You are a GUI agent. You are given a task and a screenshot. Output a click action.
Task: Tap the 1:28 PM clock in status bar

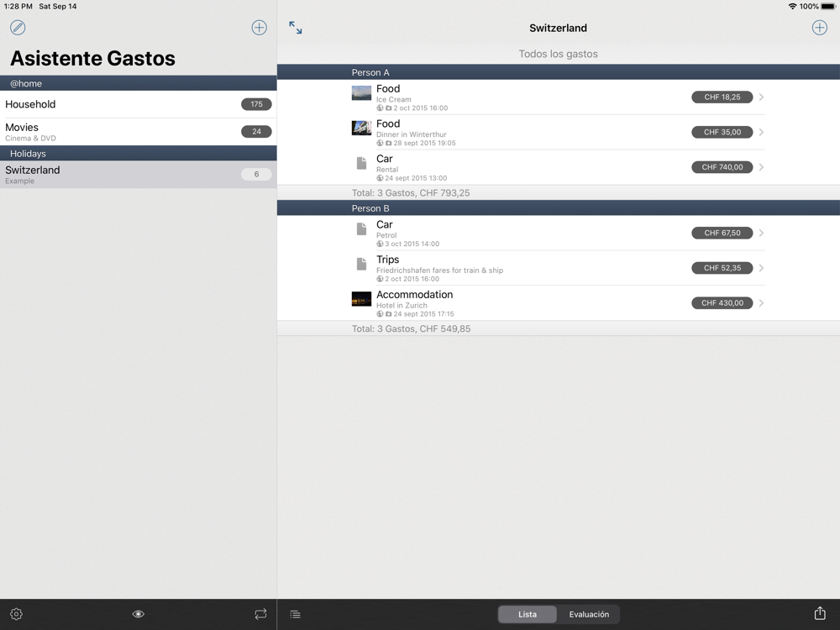18,7
